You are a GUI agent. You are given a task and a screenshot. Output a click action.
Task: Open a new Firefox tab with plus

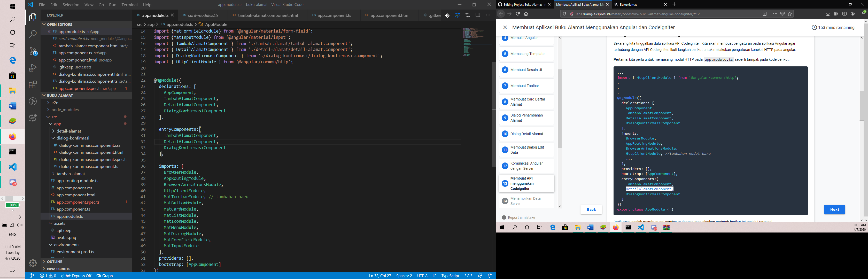674,4
